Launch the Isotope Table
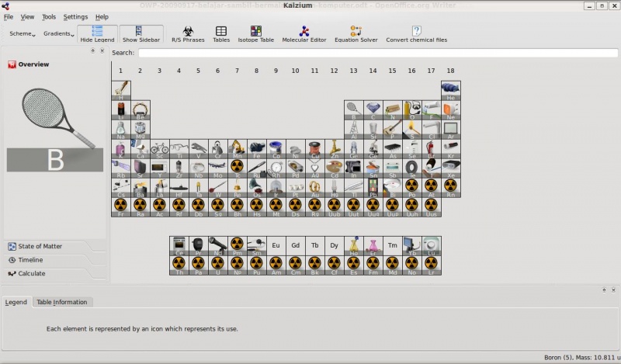 255,34
